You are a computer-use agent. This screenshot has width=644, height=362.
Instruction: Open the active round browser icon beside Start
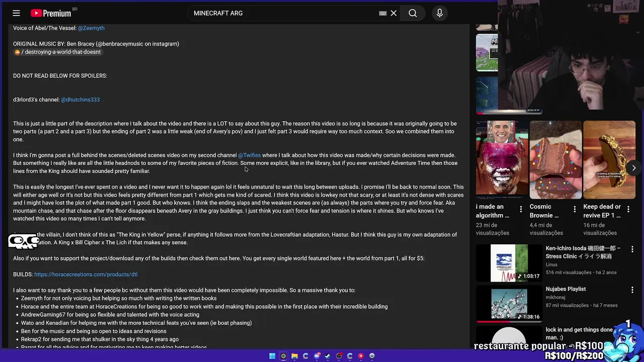click(283, 356)
